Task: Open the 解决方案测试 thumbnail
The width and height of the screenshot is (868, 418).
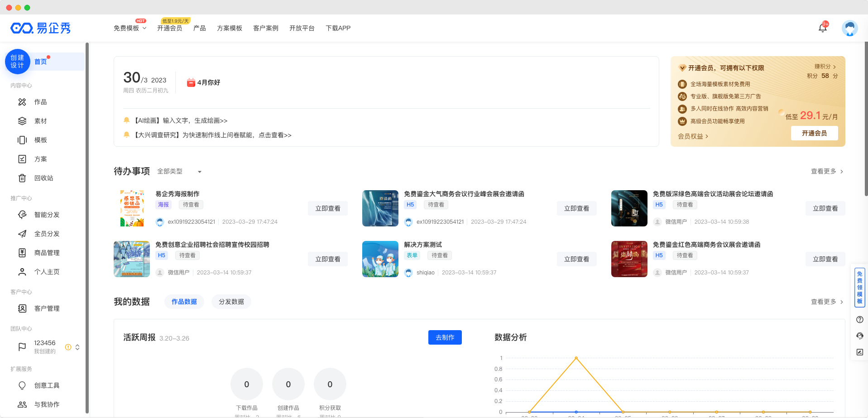Action: point(380,259)
